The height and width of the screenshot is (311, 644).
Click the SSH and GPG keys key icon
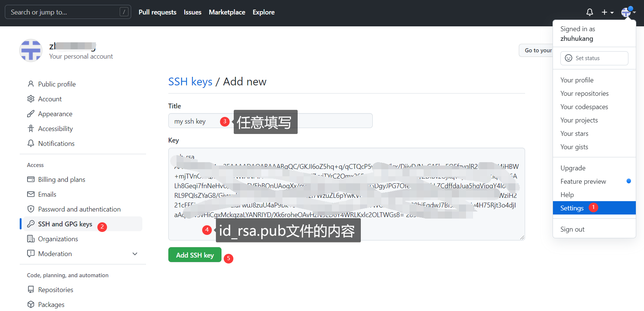coord(31,224)
